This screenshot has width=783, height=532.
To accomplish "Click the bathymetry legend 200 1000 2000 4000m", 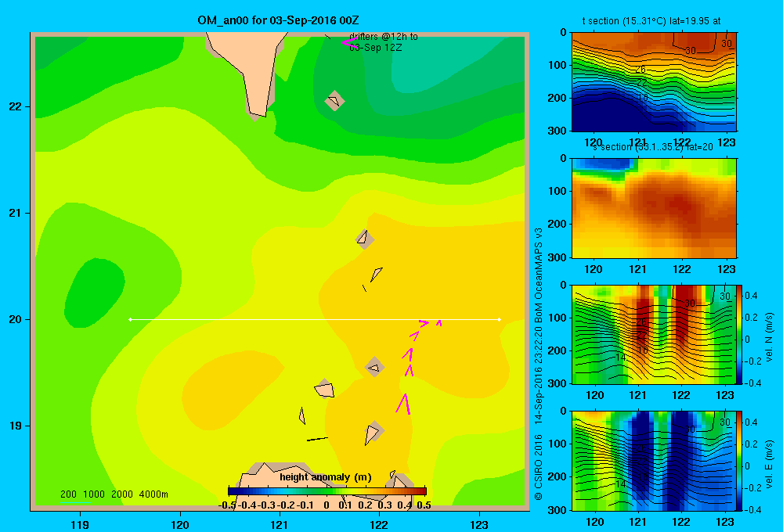I will pyautogui.click(x=114, y=494).
